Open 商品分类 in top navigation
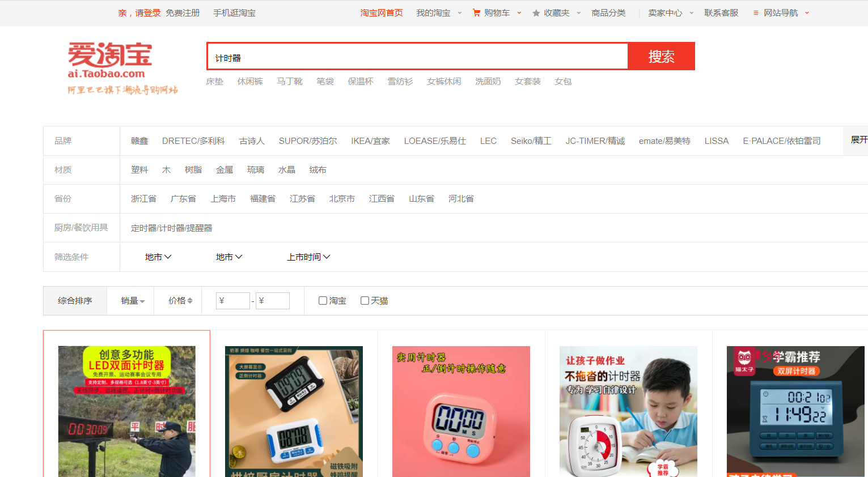This screenshot has width=868, height=477. [x=608, y=13]
